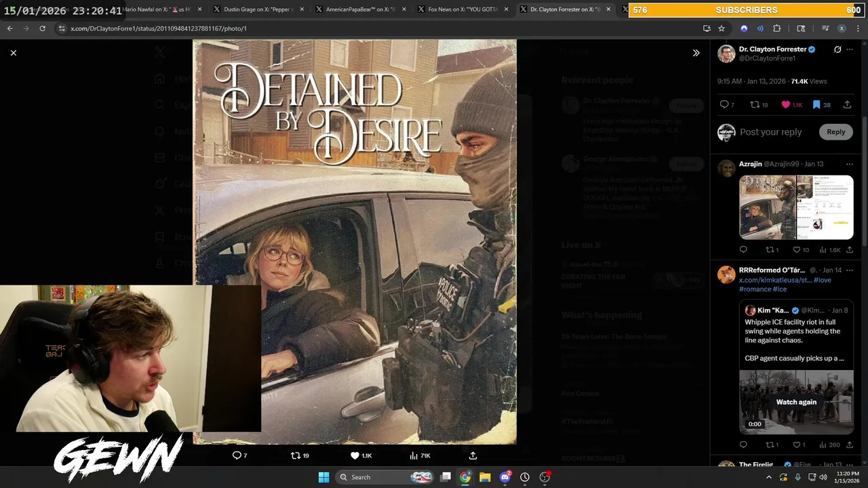View analytics for RRReformed's reply showing 260
Viewport: 868px width, 488px height.
(830, 445)
